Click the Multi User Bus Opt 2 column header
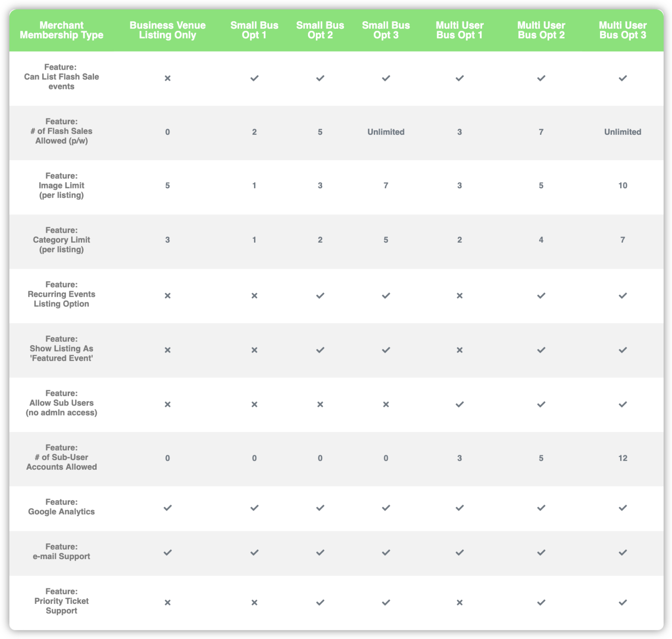 [541, 30]
